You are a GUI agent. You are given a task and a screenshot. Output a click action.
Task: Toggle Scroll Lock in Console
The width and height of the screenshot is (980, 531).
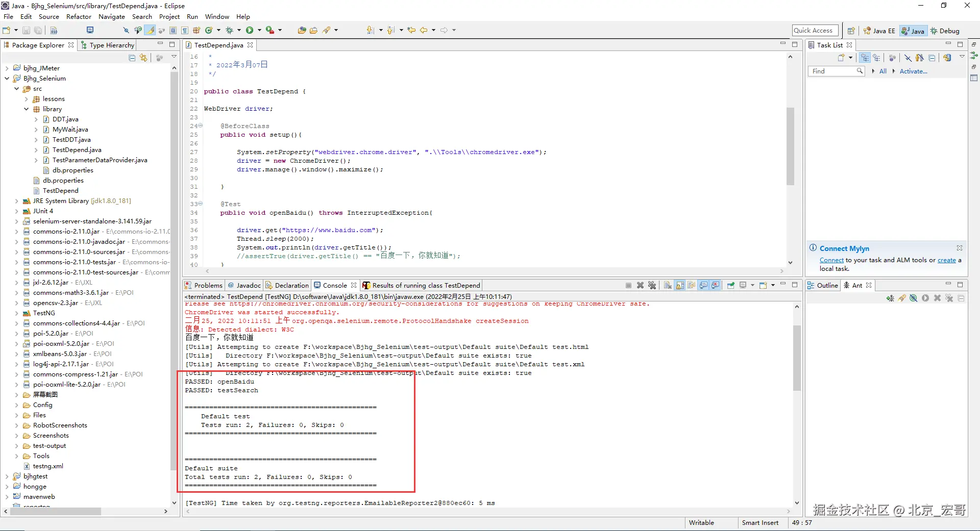680,285
